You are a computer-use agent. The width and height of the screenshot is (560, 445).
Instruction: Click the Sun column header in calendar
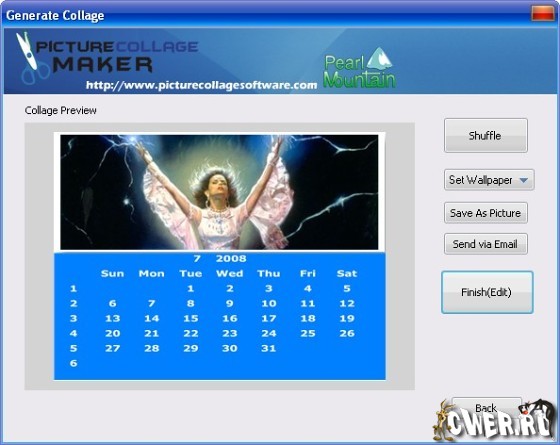[112, 274]
